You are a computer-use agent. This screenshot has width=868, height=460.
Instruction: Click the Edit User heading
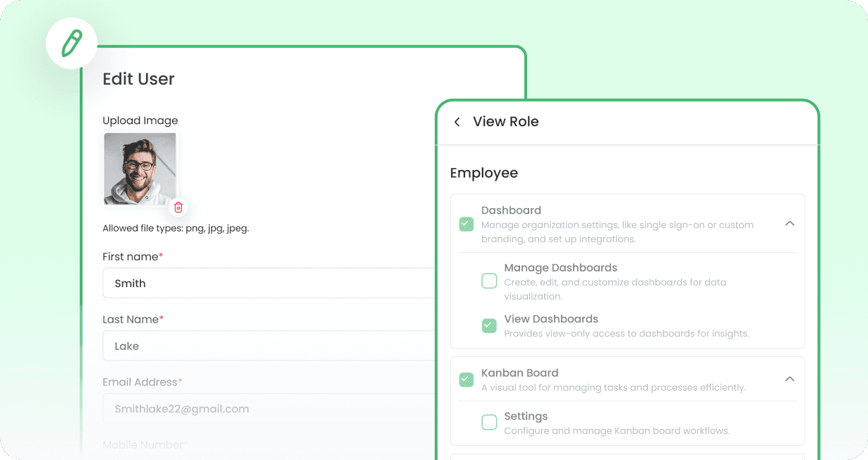[138, 79]
